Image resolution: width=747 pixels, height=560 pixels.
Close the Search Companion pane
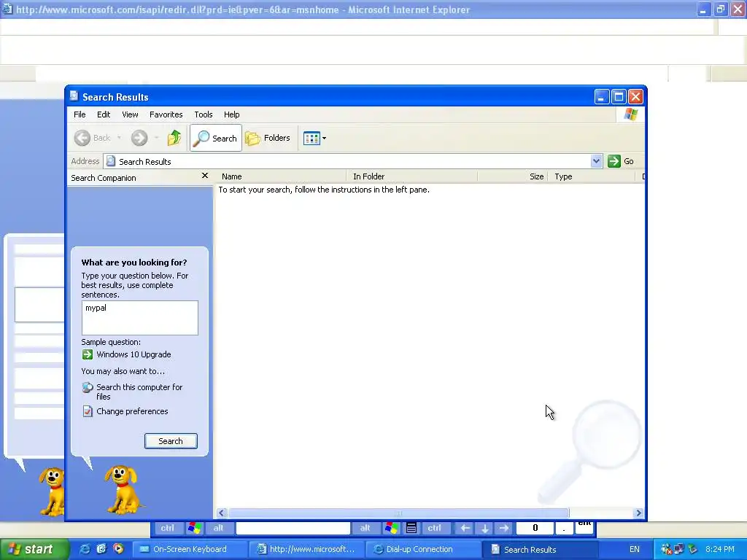[205, 176]
